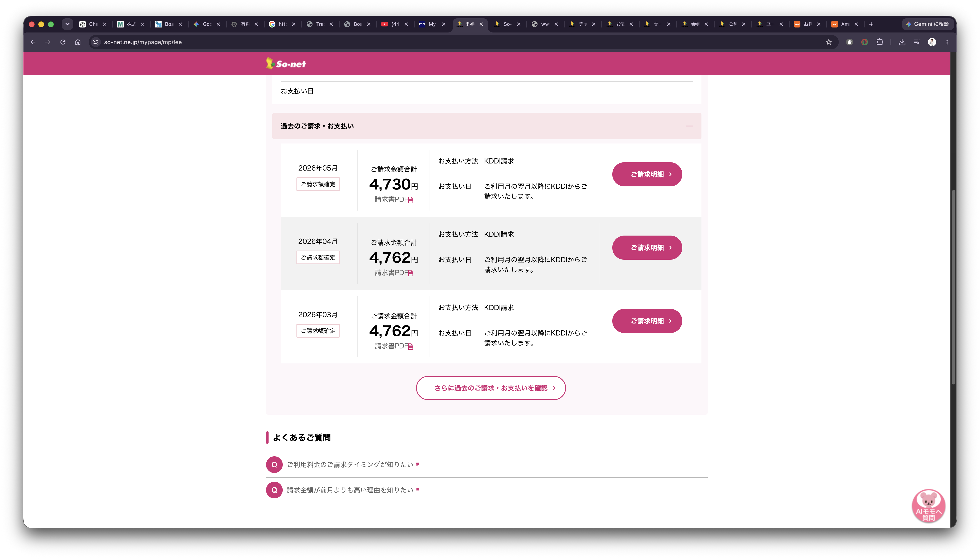
Task: Reload the page with the refresh icon
Action: 63,42
